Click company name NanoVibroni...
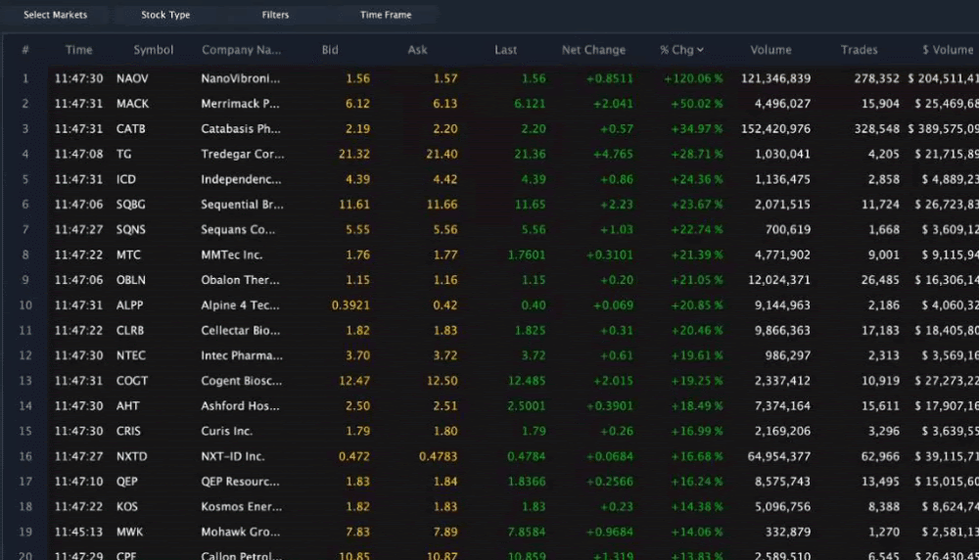 point(241,78)
